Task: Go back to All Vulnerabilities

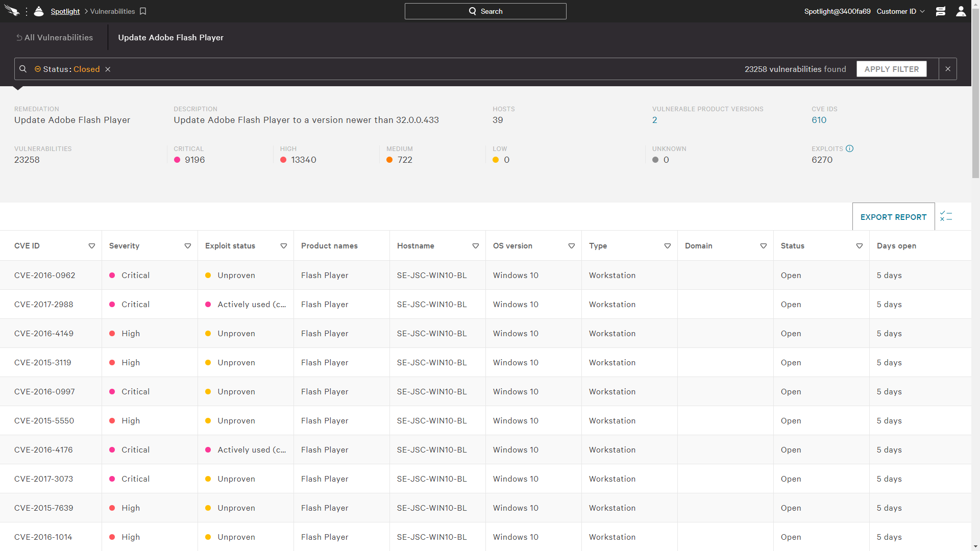Action: 54,38
